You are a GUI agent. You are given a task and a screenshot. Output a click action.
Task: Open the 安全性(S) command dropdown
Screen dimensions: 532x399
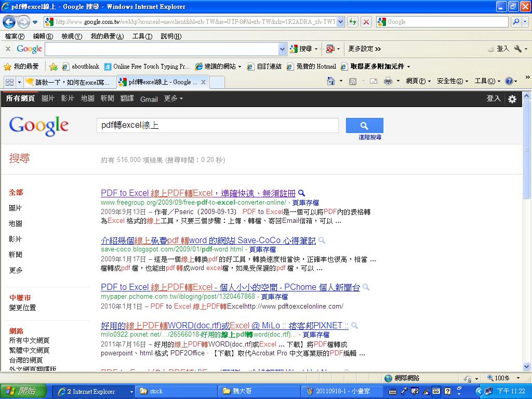pos(453,81)
